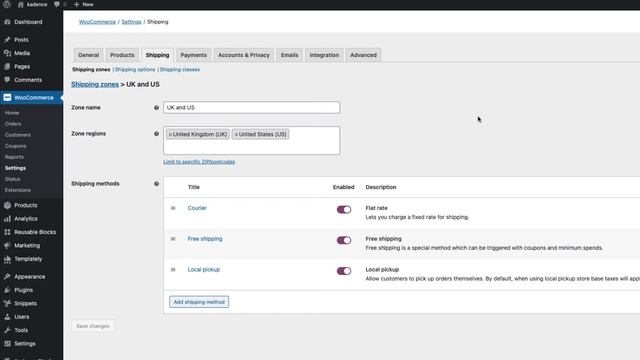Click the Add shipping method button
The image size is (640, 360).
(x=199, y=302)
